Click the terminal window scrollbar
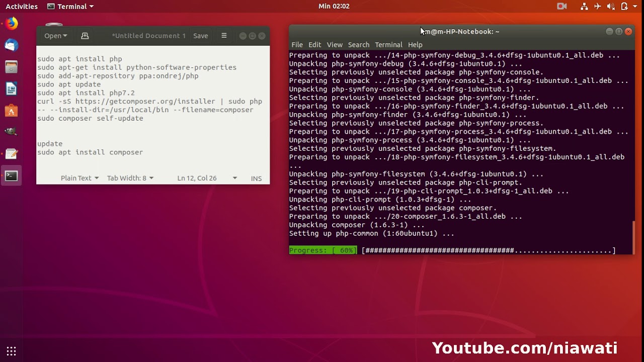This screenshot has width=644, height=362. [x=633, y=236]
